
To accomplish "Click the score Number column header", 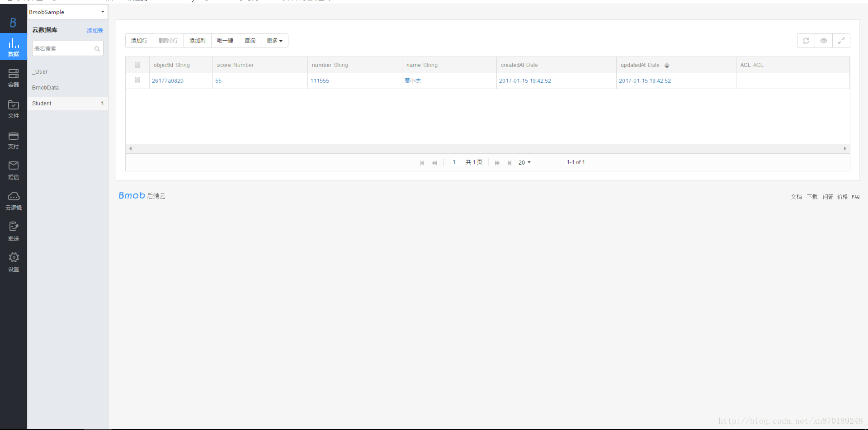I will pyautogui.click(x=260, y=65).
